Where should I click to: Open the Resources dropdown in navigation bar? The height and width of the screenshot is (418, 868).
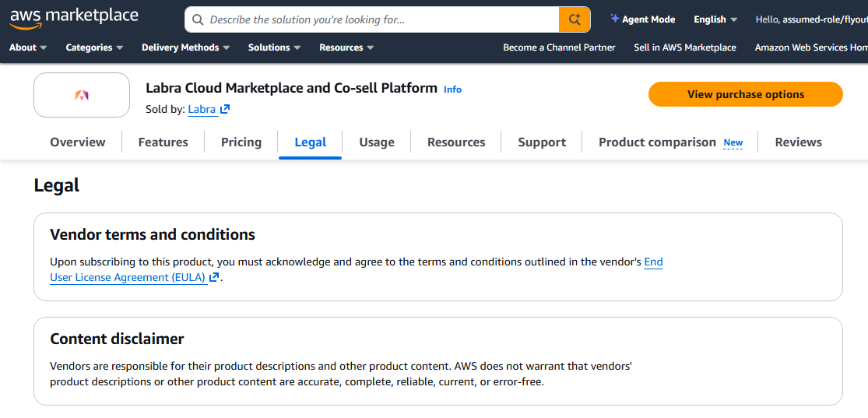[x=346, y=47]
